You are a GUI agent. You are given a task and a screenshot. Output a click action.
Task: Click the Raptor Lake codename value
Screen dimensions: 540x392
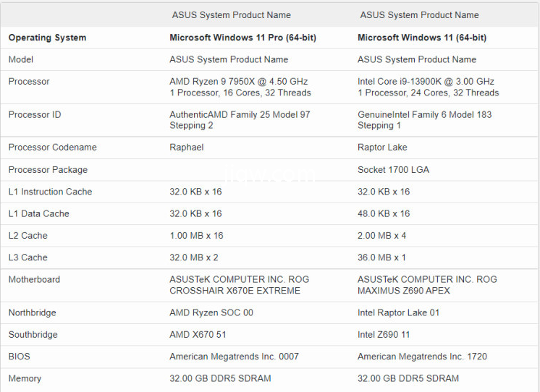(x=382, y=148)
